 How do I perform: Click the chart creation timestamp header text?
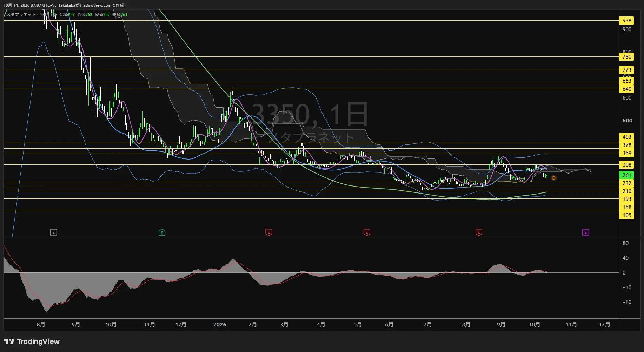tap(64, 5)
